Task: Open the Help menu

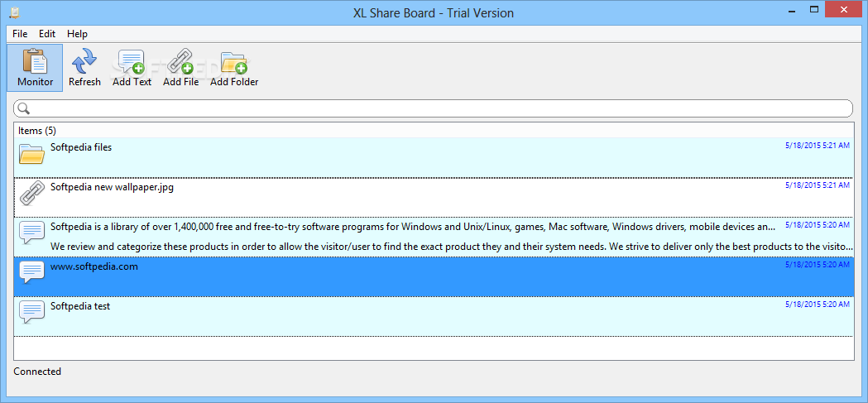Action: point(78,34)
